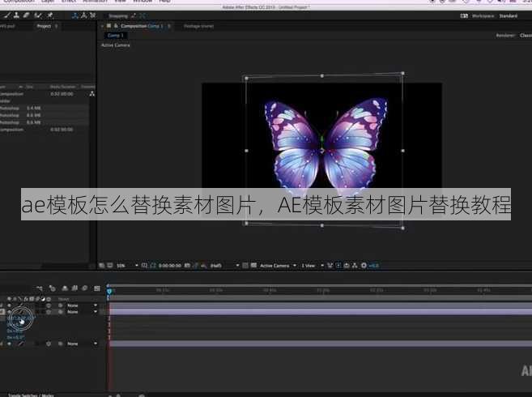Toggle pixel aspect ratio correction
The image size is (532, 397).
pyautogui.click(x=330, y=266)
